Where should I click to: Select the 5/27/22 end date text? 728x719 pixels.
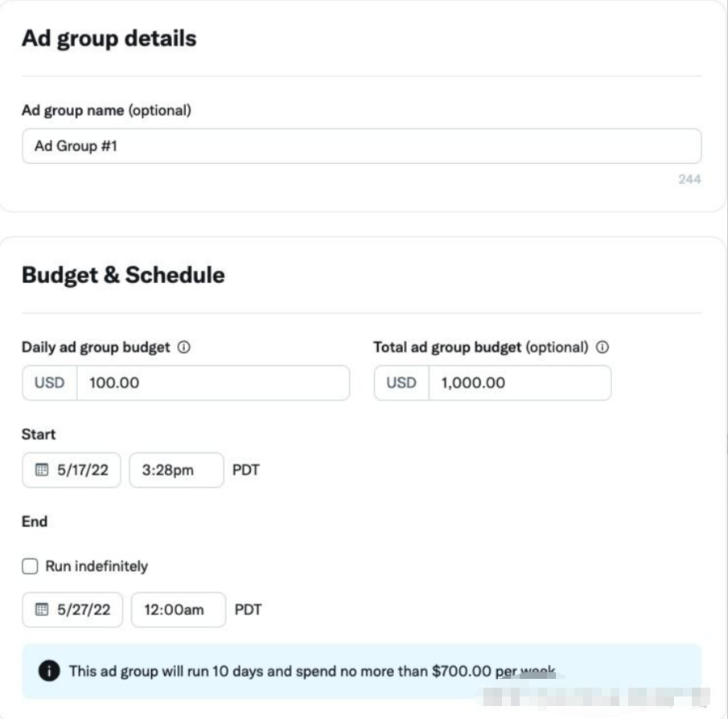pyautogui.click(x=83, y=610)
